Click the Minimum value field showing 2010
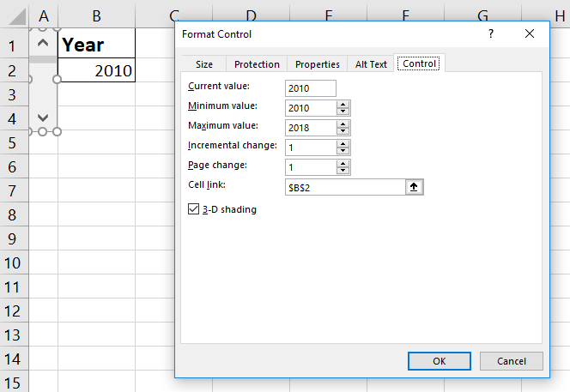The width and height of the screenshot is (570, 392). click(x=311, y=108)
